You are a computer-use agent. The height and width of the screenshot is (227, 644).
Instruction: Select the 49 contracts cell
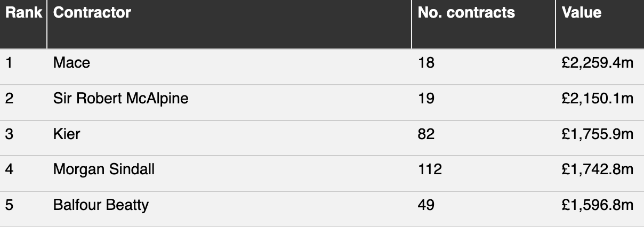tap(426, 205)
